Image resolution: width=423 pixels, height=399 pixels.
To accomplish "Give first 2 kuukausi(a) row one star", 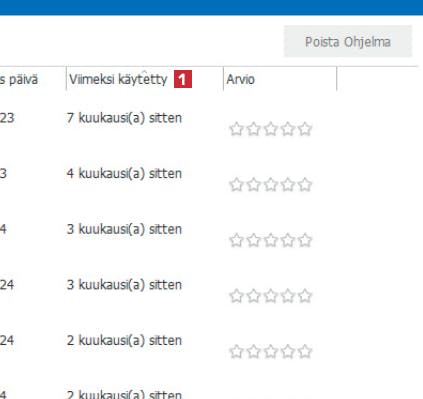I will click(236, 352).
